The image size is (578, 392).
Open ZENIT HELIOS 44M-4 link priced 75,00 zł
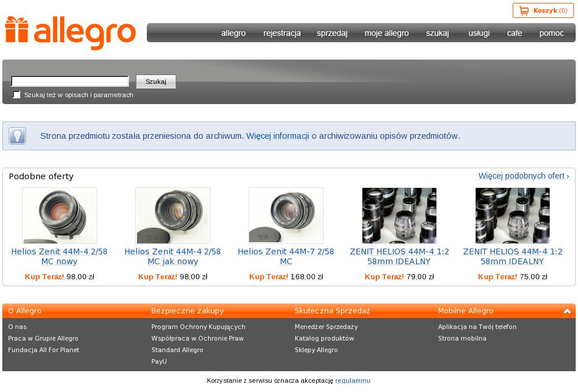click(513, 256)
